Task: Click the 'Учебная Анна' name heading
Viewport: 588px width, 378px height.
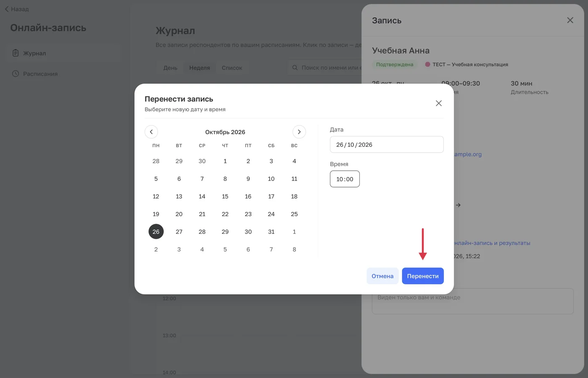Action: pos(401,50)
